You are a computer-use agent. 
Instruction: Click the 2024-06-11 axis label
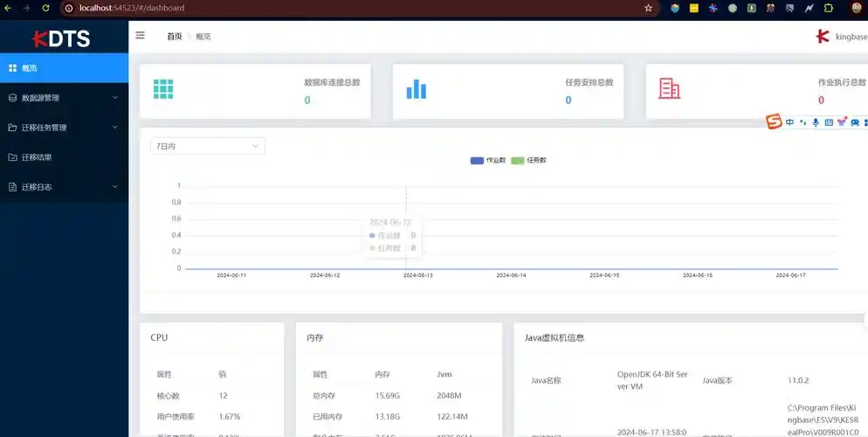coord(231,275)
